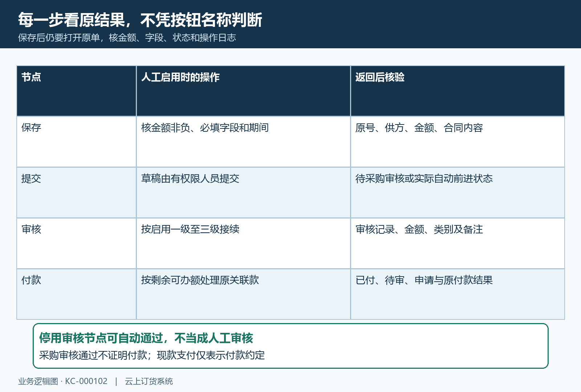Click the footer text 云上订货系统
Screen dimensions: 581x392
click(x=149, y=381)
